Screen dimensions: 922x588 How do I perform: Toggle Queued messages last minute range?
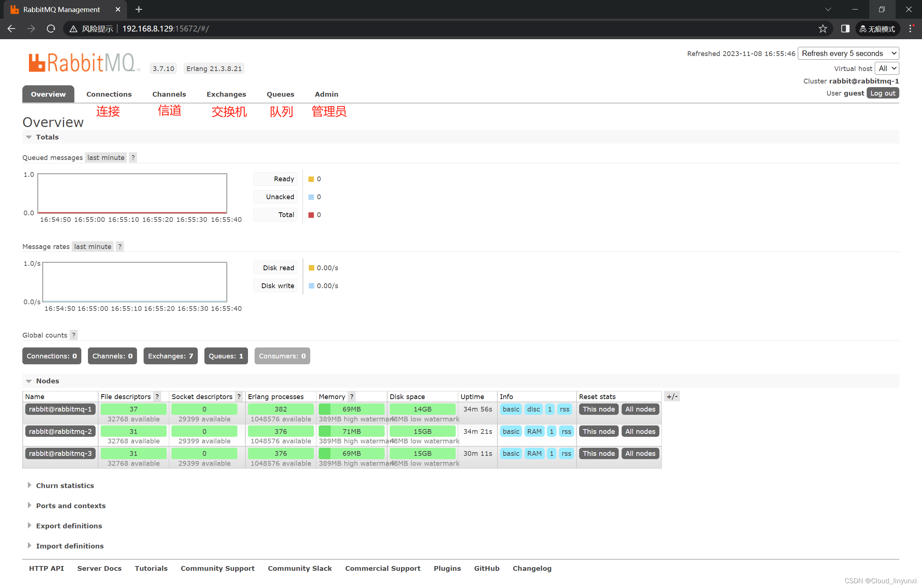(x=105, y=157)
